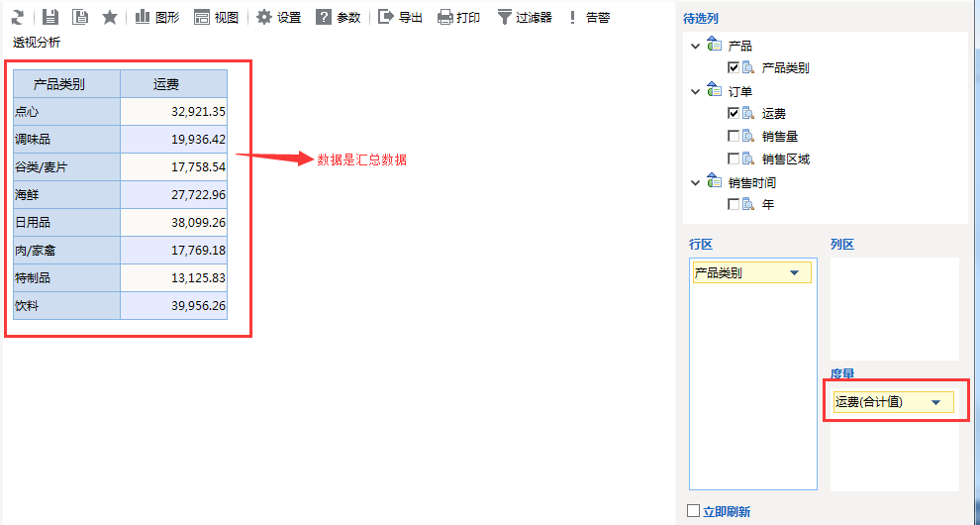Select the 日用品 row label
Image resolution: width=980 pixels, height=525 pixels.
click(67, 222)
